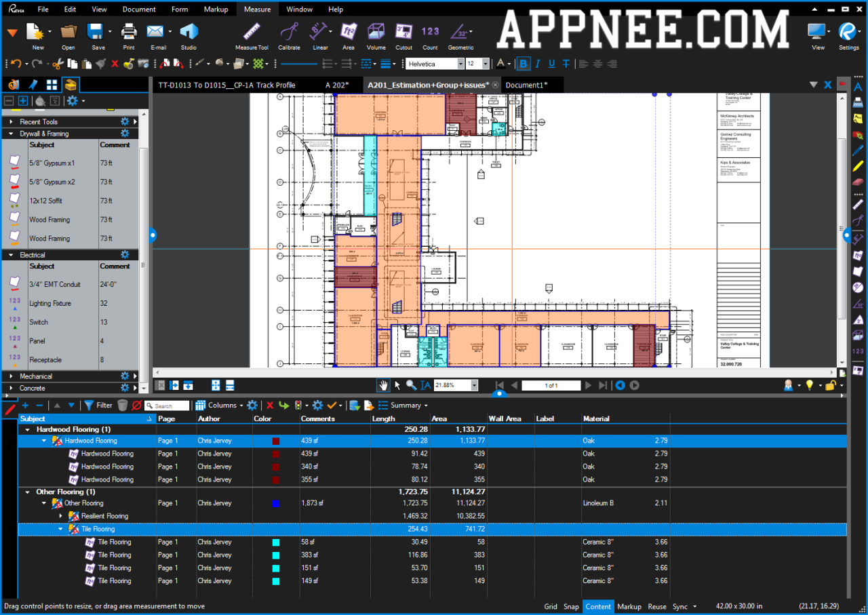Select the pan hand tool below the drawing
Image resolution: width=868 pixels, height=615 pixels.
coord(384,385)
